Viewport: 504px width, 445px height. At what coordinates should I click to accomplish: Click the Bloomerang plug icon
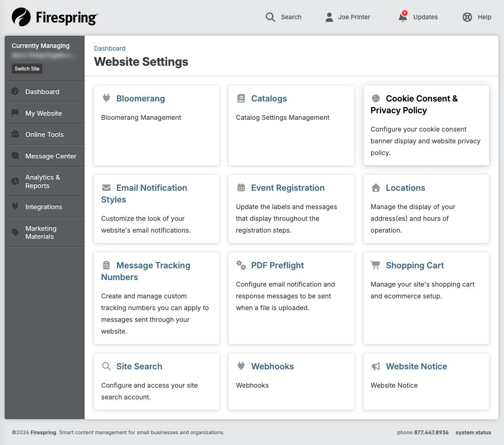(106, 98)
